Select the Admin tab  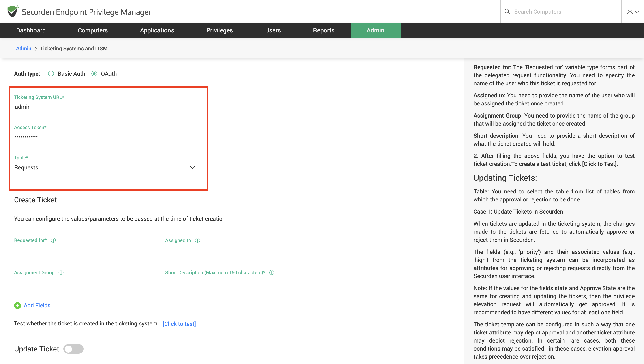coord(376,30)
